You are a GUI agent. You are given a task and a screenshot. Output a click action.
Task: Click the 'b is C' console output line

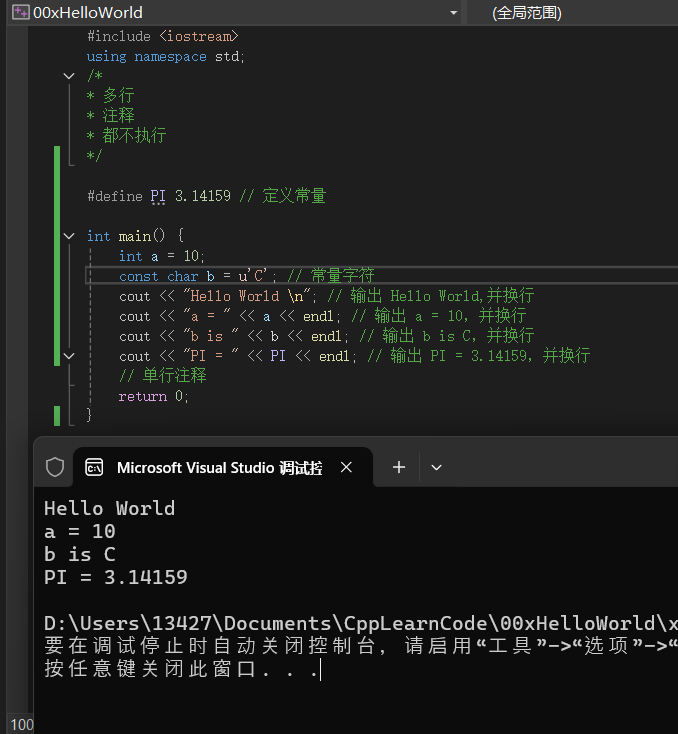coord(80,554)
